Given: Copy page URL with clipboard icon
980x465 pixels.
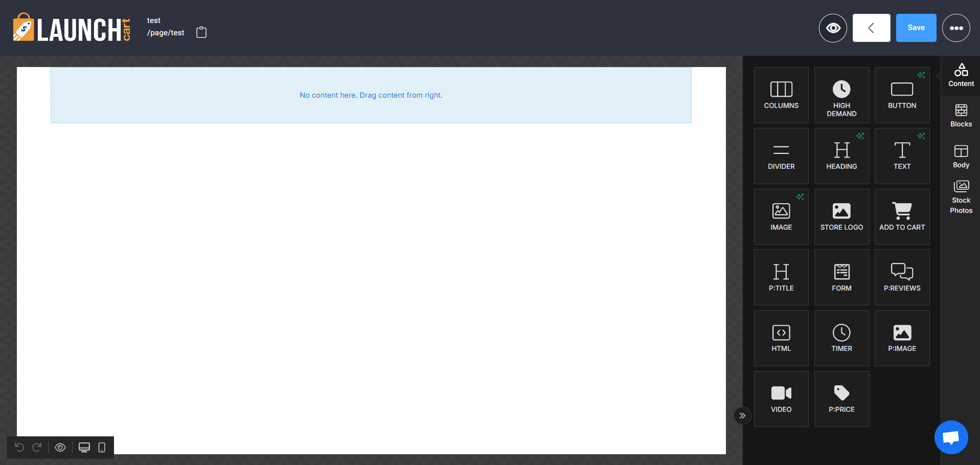Looking at the screenshot, I should (201, 32).
